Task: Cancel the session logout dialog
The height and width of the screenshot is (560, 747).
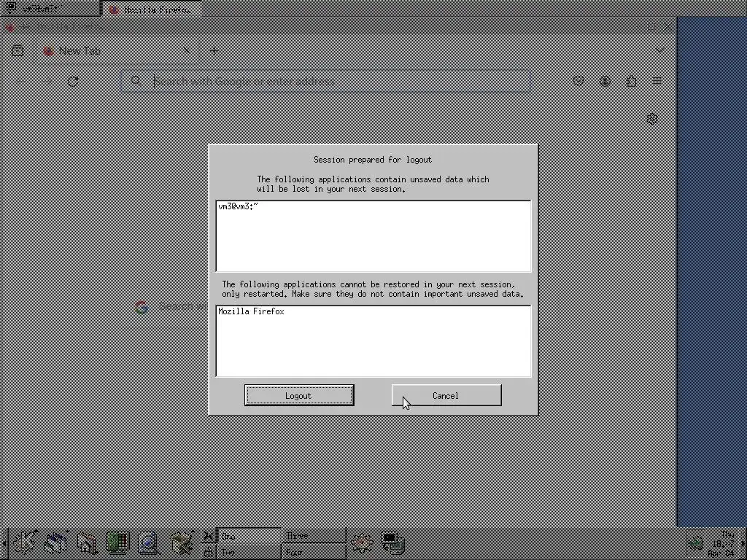Action: 446,395
